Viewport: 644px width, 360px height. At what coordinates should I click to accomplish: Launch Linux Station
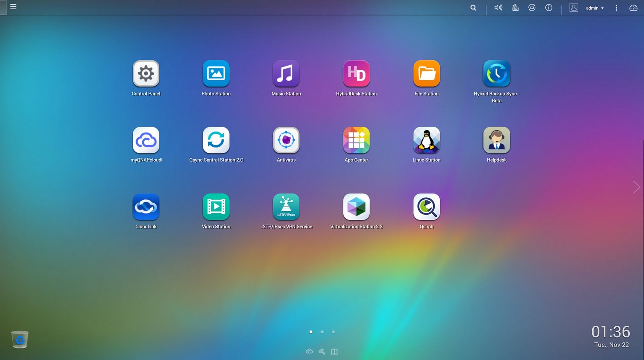pos(427,140)
